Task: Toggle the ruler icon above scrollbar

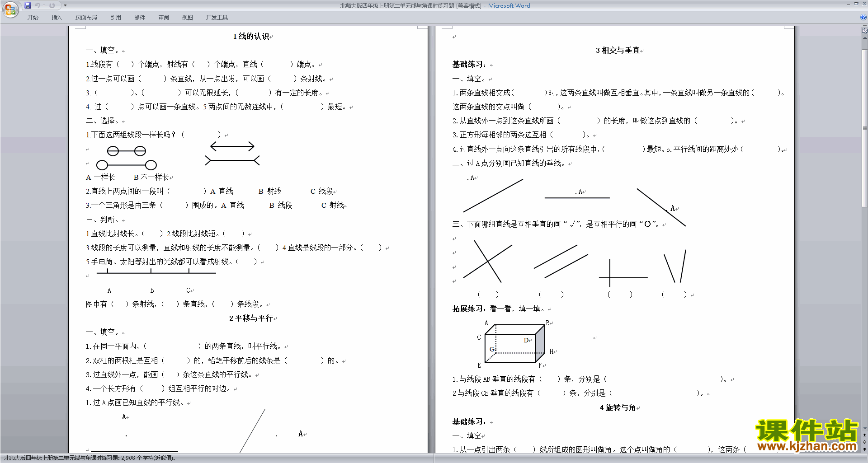Action: (865, 30)
